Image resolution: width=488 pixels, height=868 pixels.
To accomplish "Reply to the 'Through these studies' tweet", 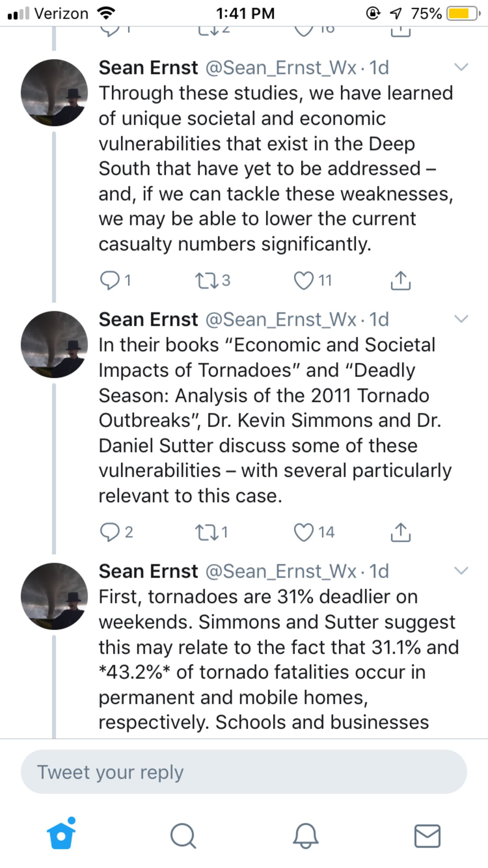I will point(110,281).
